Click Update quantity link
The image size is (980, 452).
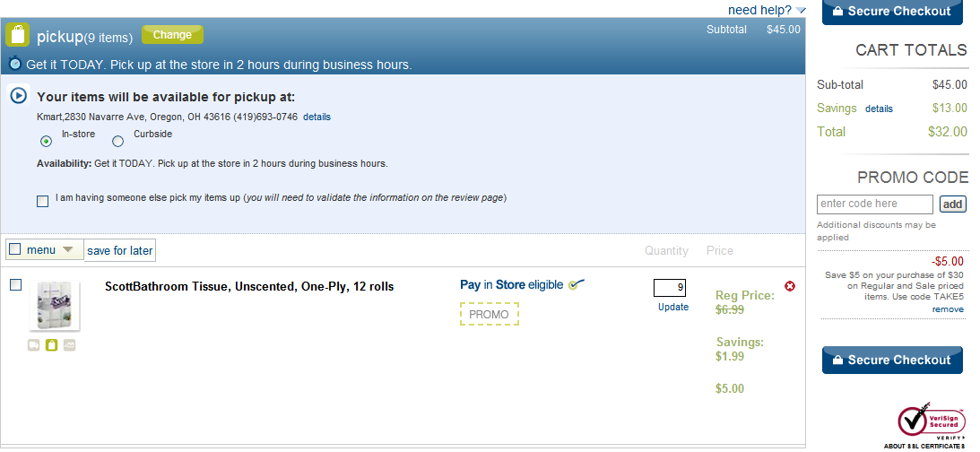click(x=673, y=307)
